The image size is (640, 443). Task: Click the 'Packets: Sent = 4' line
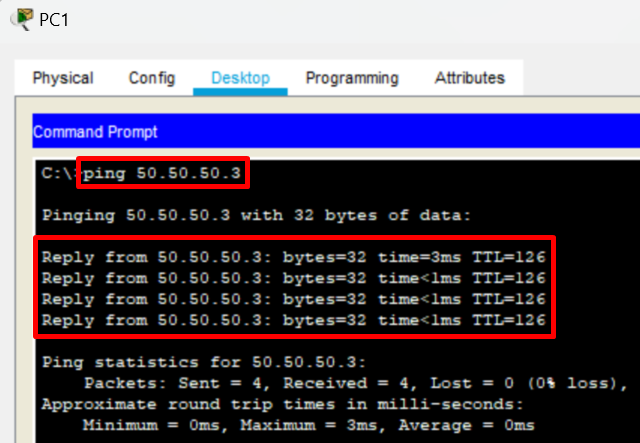click(355, 383)
